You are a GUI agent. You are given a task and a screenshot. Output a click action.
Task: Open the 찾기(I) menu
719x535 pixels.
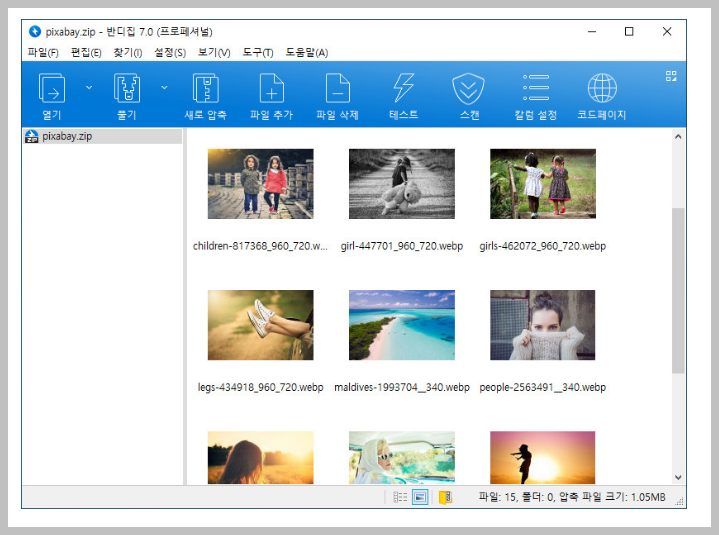point(128,53)
